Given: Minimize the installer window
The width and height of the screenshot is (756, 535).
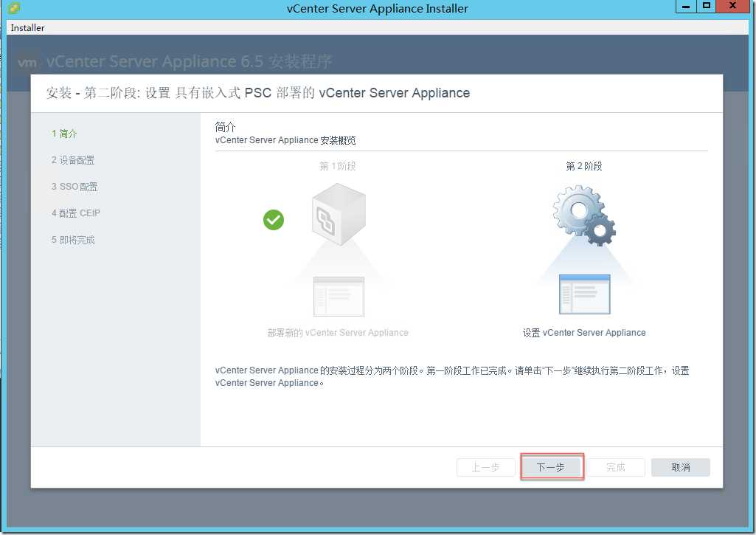Looking at the screenshot, I should pos(686,6).
